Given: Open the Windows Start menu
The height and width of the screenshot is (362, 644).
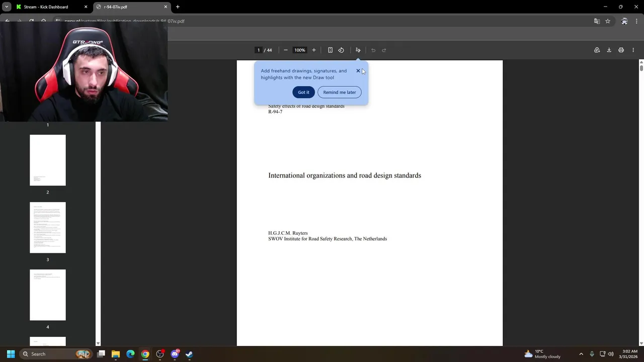Looking at the screenshot, I should (11, 354).
